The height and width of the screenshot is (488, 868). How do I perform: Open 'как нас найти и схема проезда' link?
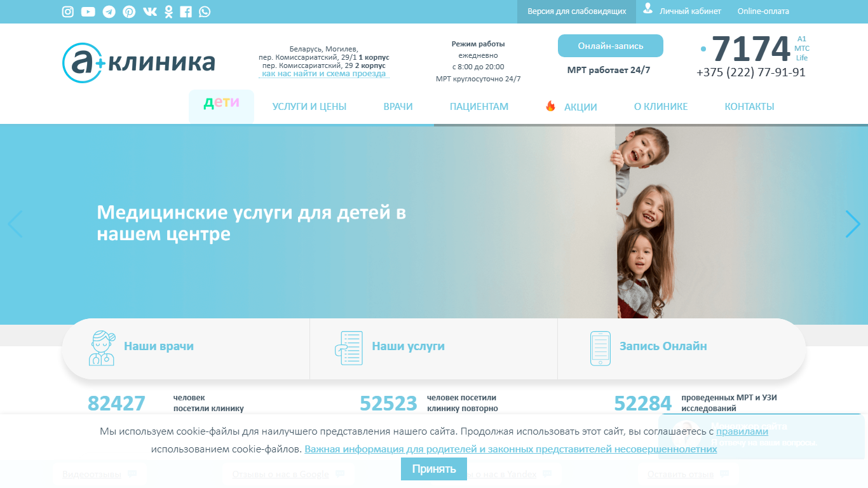[x=324, y=74]
